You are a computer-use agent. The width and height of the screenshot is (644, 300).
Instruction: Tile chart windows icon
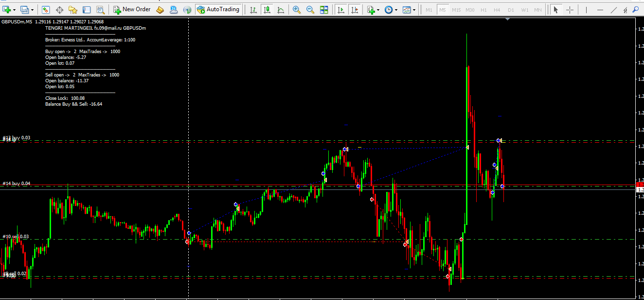(324, 9)
